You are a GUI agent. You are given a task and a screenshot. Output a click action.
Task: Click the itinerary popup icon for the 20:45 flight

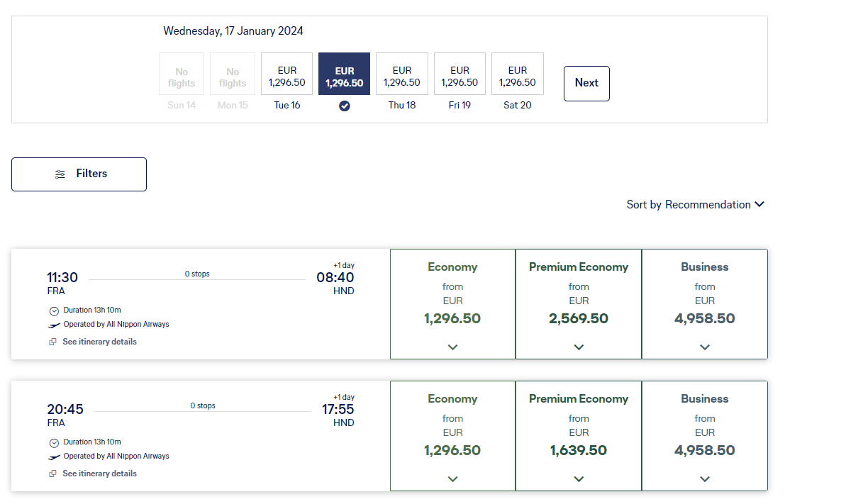point(53,474)
